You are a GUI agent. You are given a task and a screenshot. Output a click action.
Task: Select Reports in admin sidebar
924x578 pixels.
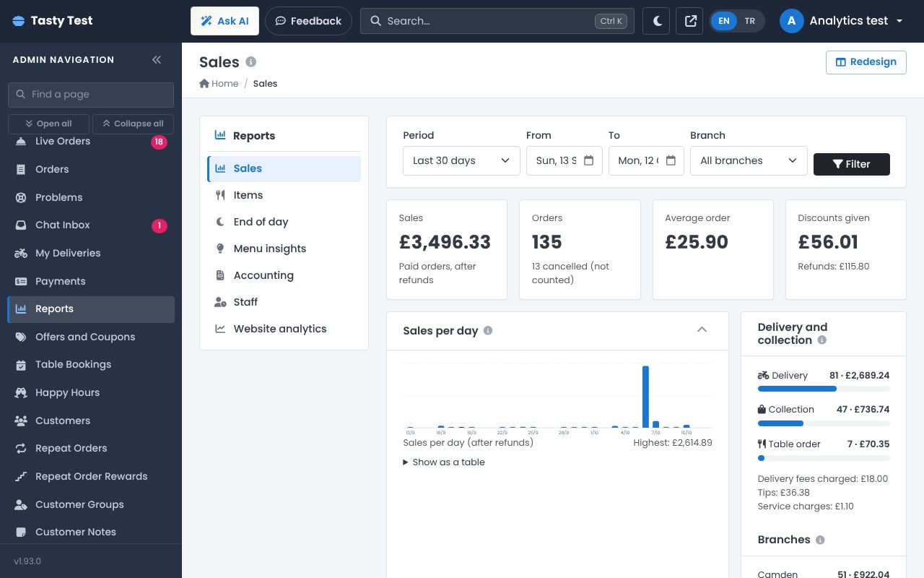[x=91, y=309]
